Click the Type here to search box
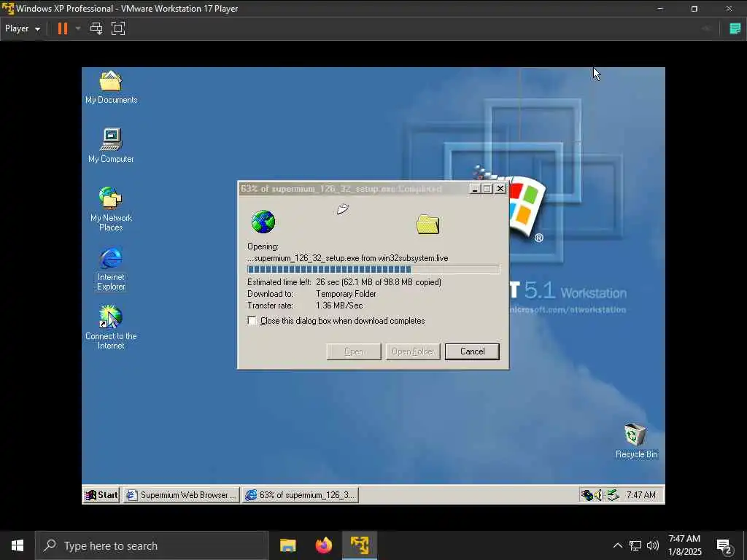This screenshot has width=747, height=560. click(x=152, y=545)
